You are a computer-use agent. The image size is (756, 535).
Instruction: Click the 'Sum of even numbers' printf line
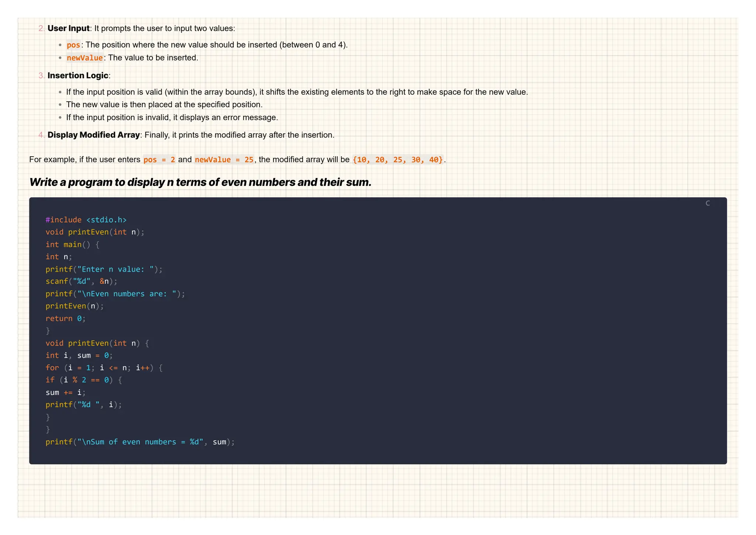coord(140,442)
